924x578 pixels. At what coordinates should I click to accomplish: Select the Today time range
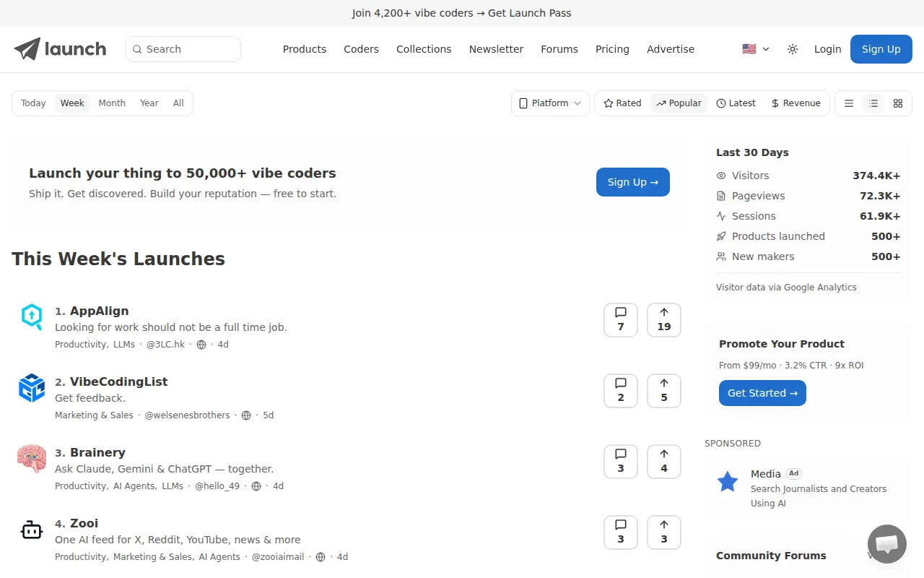(33, 103)
